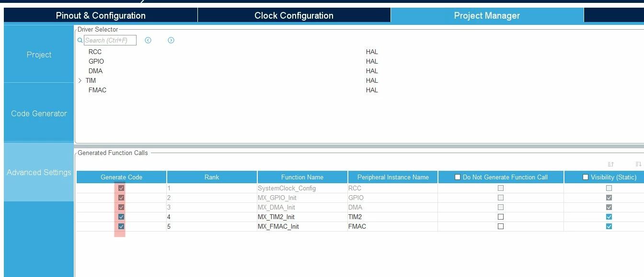Screen dimensions: 644x277
Task: Go to next search result arrow
Action: (171, 40)
